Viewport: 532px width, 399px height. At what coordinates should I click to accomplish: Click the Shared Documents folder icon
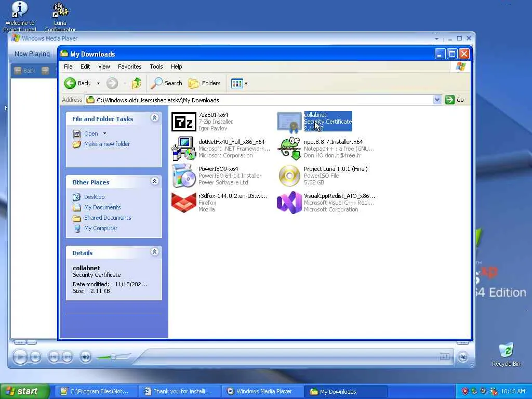click(x=77, y=218)
